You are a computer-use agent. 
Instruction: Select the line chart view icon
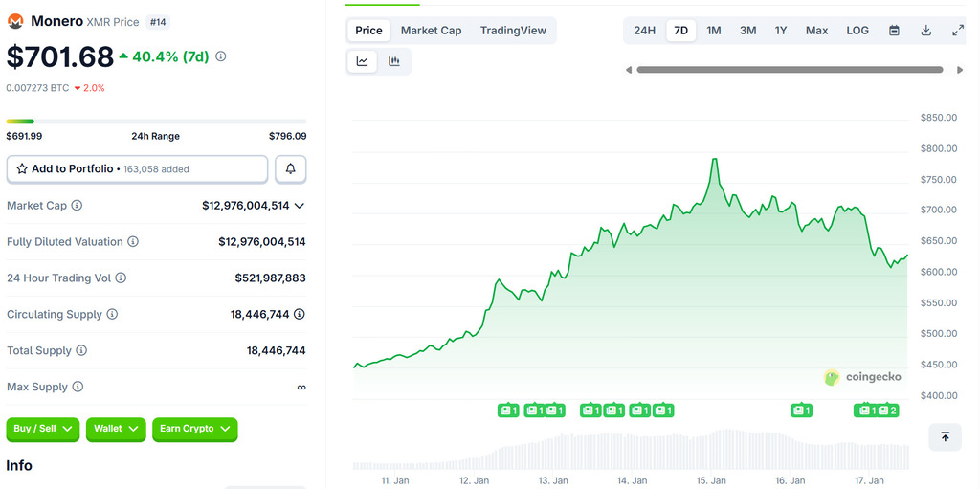(363, 61)
